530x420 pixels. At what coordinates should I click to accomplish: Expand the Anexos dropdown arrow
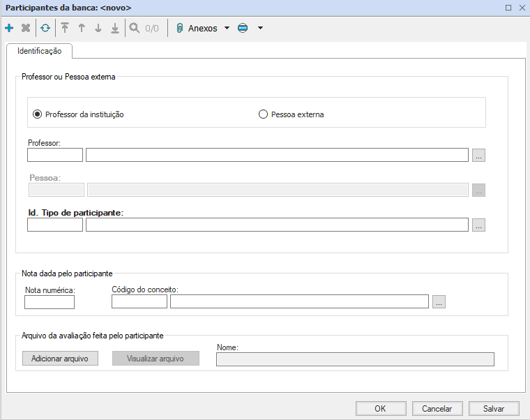[227, 29]
